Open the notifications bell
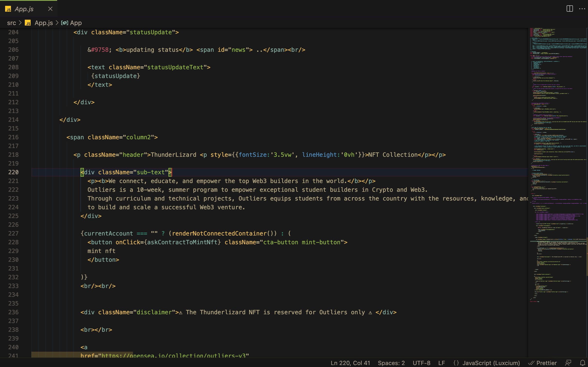588x367 pixels. point(583,363)
